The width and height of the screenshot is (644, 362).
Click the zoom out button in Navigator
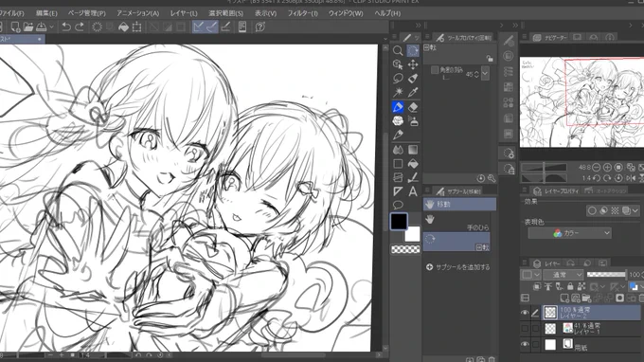point(596,167)
